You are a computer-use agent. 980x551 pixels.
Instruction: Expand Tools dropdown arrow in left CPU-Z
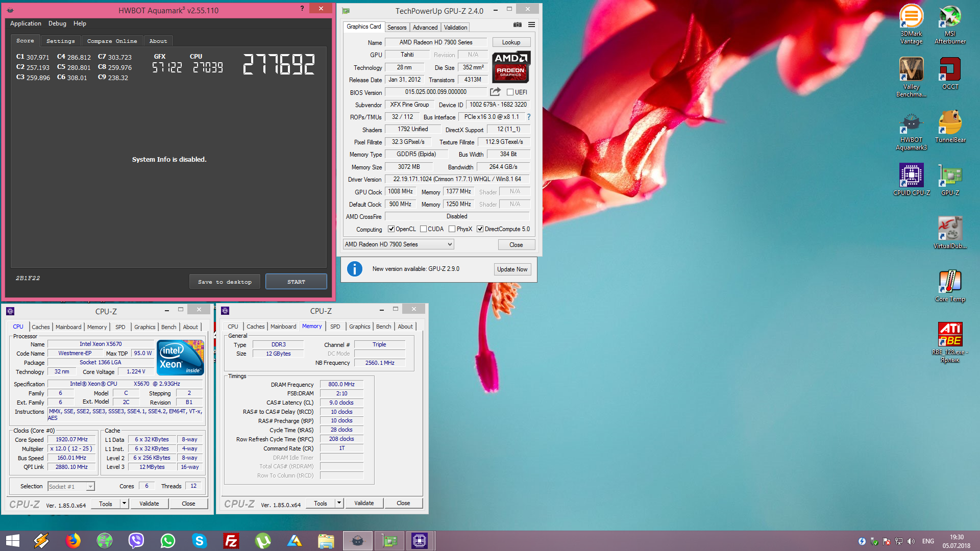pyautogui.click(x=124, y=504)
